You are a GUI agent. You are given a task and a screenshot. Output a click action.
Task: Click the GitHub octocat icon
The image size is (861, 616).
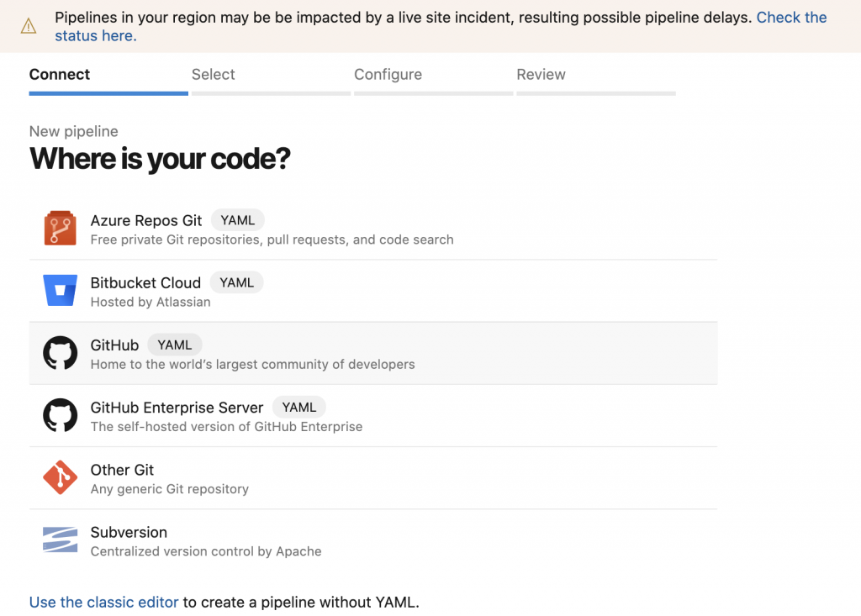[x=60, y=353]
